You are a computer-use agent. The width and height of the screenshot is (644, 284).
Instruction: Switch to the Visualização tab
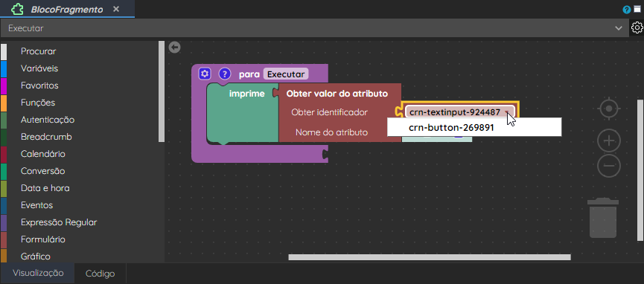[x=38, y=274]
